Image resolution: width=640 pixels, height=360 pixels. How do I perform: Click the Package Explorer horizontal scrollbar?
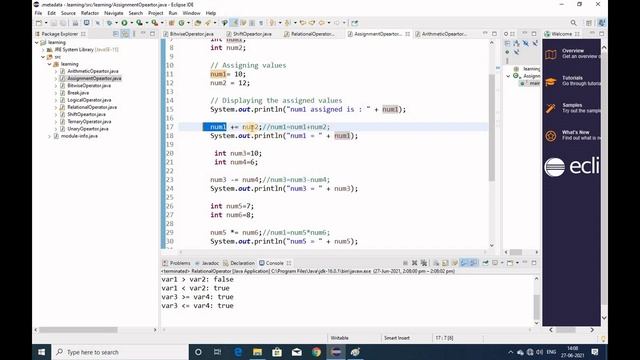point(78,330)
